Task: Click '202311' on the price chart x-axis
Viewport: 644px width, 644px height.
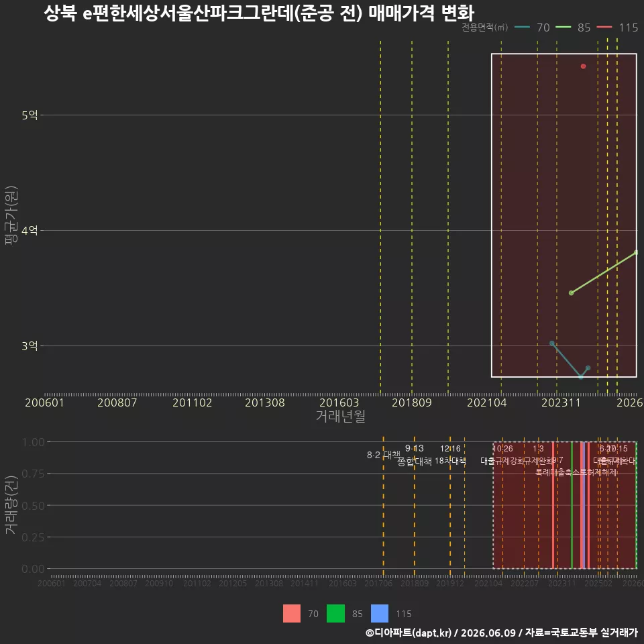Action: point(561,402)
